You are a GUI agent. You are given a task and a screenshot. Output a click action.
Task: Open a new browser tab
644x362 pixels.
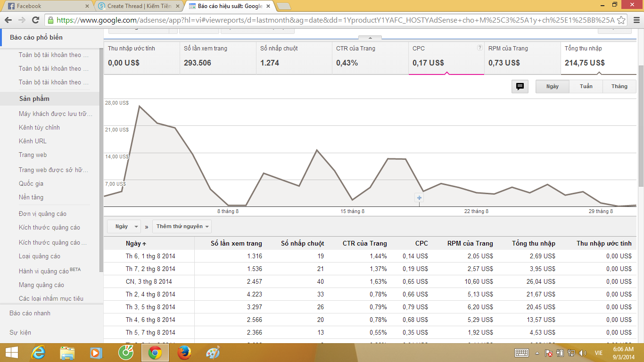pos(283,6)
